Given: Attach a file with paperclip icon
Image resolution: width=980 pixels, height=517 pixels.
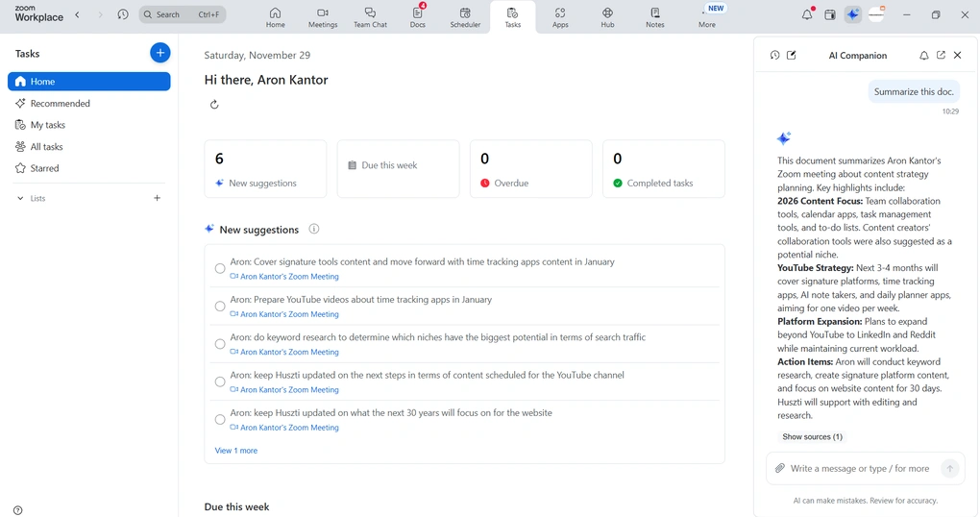Looking at the screenshot, I should coord(779,468).
